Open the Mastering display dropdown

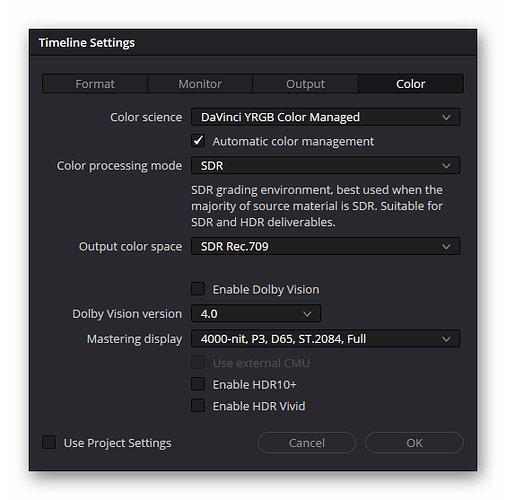coord(325,339)
